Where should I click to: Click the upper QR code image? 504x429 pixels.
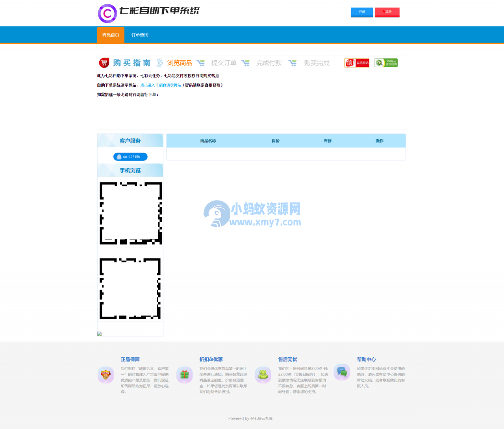130,213
